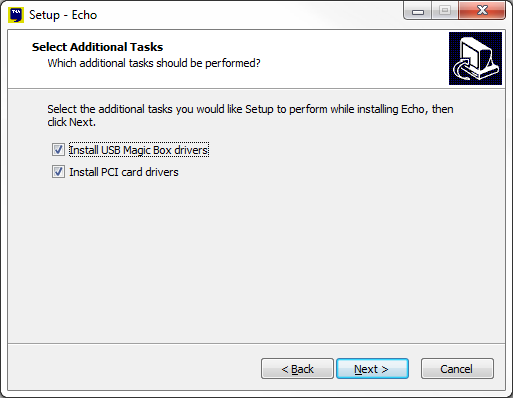Screen dimensions: 513x398
Task: Click the 'Setup - Echo' title bar text
Action: (x=63, y=15)
